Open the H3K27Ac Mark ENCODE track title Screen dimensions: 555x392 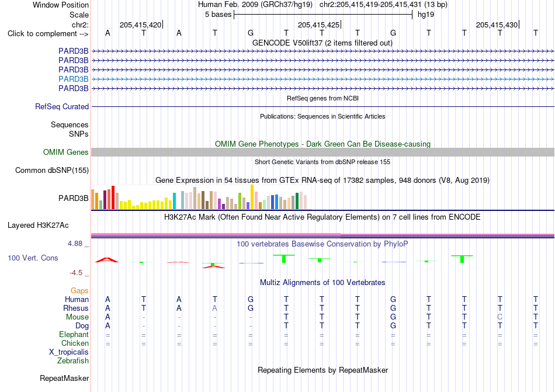[x=322, y=217]
